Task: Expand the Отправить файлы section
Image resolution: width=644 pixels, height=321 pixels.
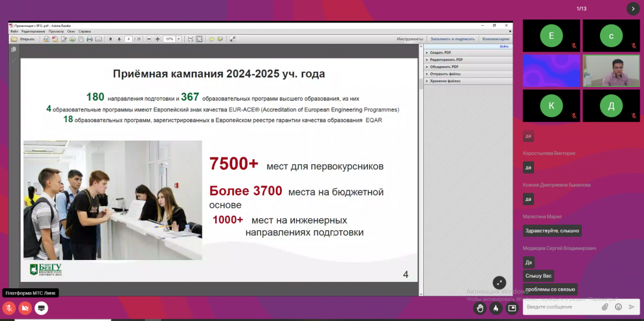Action: pyautogui.click(x=469, y=74)
